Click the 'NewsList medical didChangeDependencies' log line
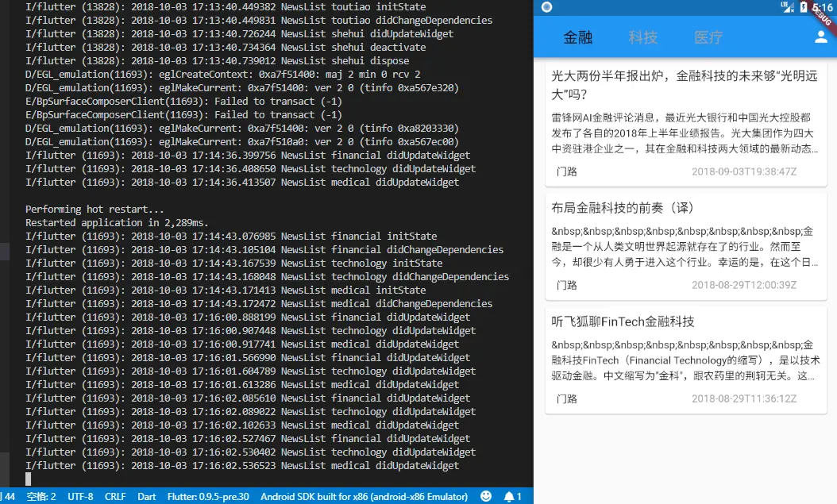 coord(258,303)
